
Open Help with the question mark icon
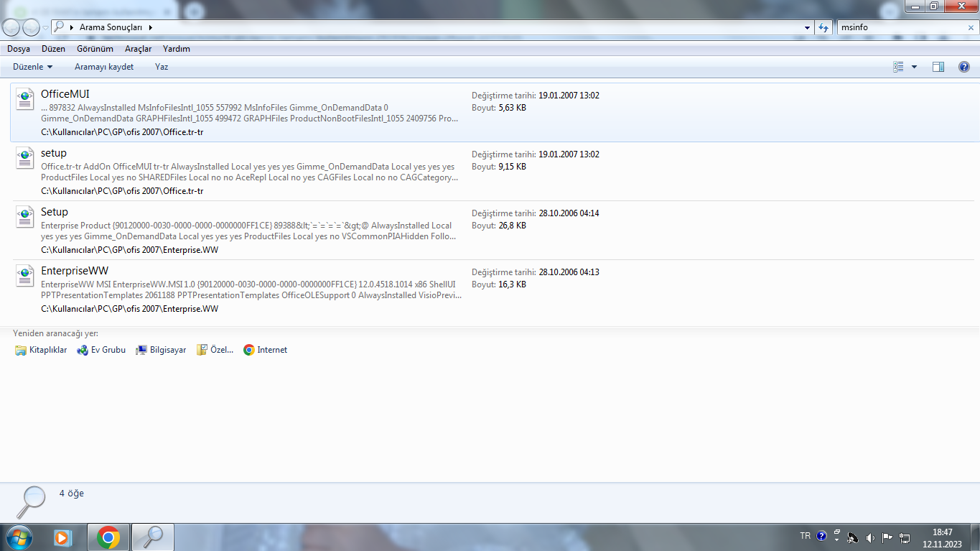[964, 67]
